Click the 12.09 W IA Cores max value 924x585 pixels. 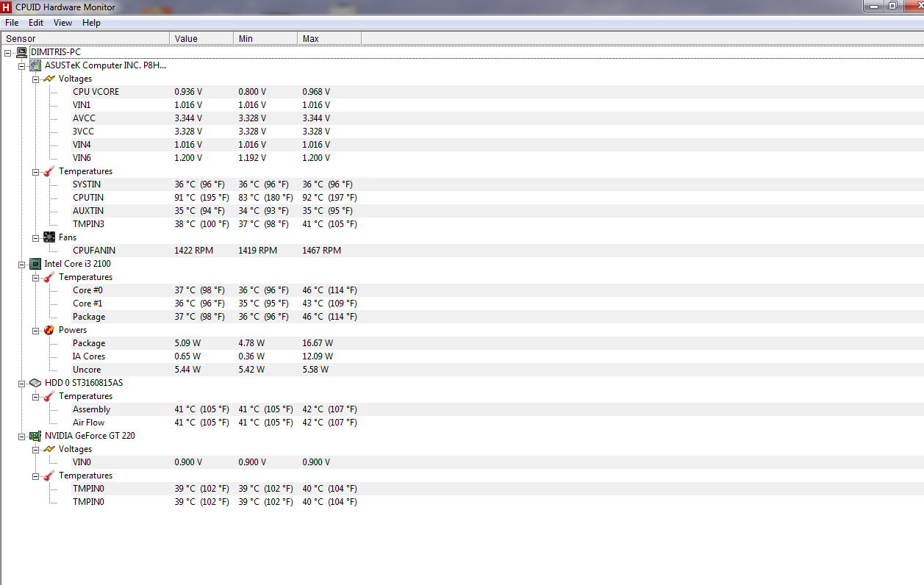coord(318,356)
